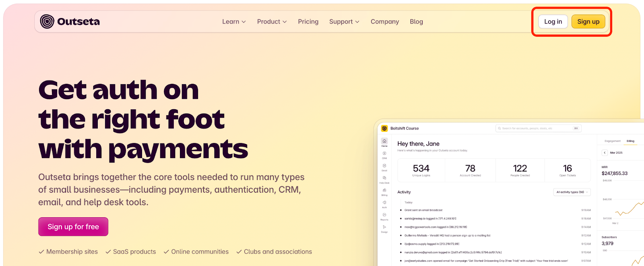Expand the Support navigation dropdown
Image resolution: width=644 pixels, height=266 pixels.
(x=345, y=21)
